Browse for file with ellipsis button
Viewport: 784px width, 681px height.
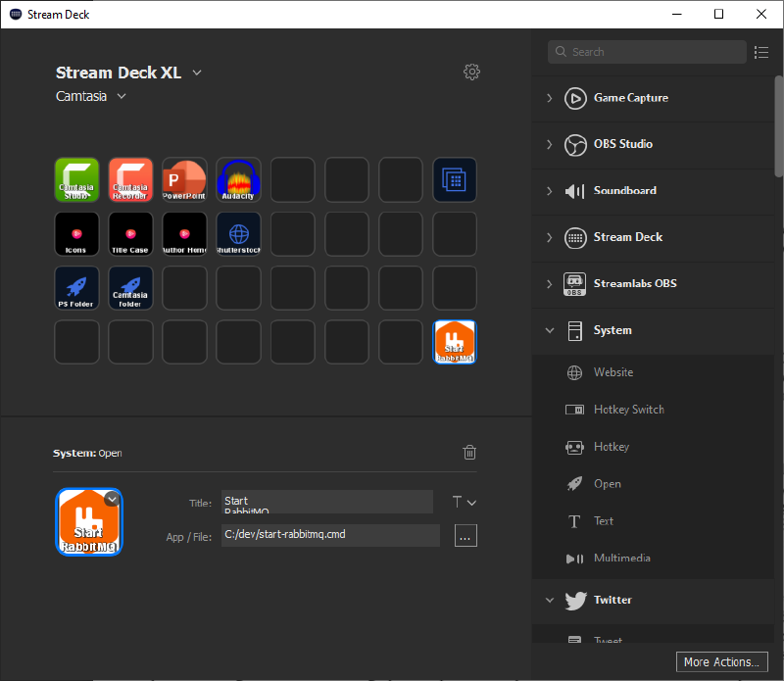(465, 536)
